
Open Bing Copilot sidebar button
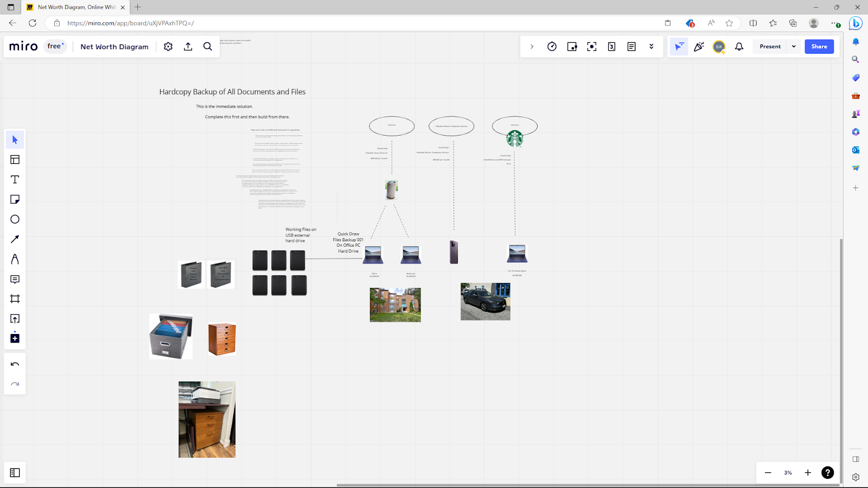tap(856, 23)
